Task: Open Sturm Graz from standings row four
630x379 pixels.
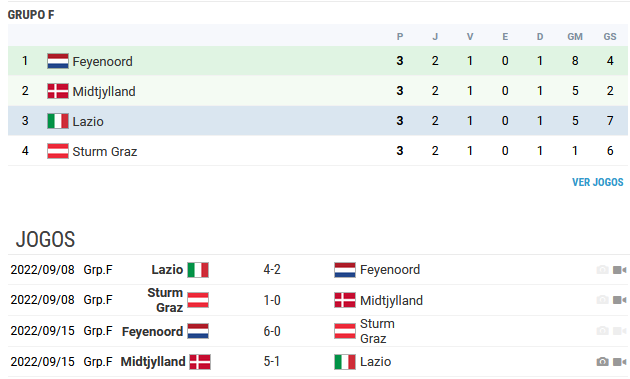Action: [x=105, y=152]
